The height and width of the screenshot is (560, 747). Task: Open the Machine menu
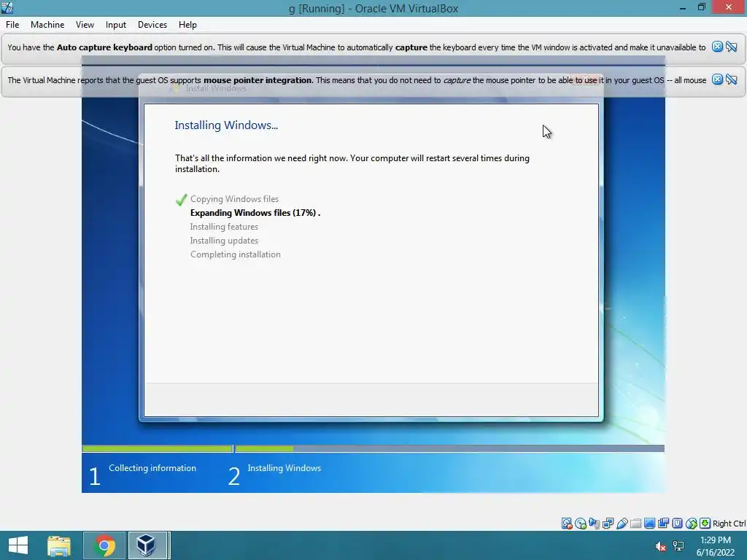point(47,25)
